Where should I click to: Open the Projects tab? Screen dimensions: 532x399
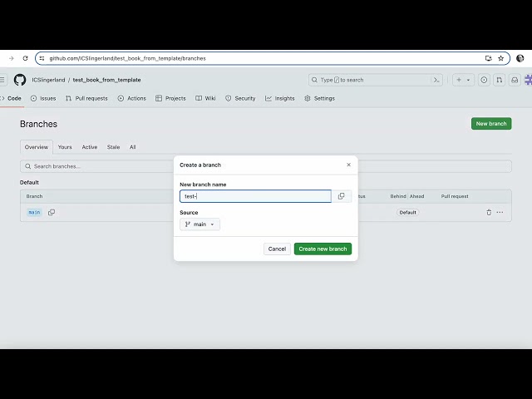(x=170, y=98)
